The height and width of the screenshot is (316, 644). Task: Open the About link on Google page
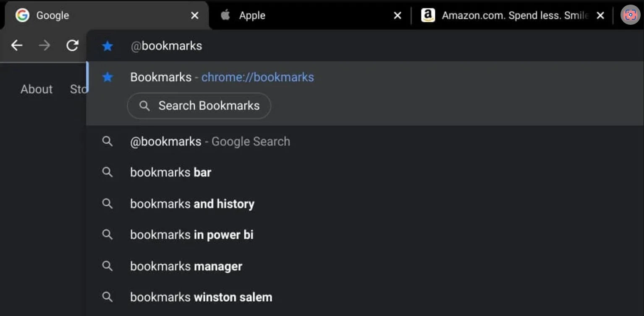[37, 89]
